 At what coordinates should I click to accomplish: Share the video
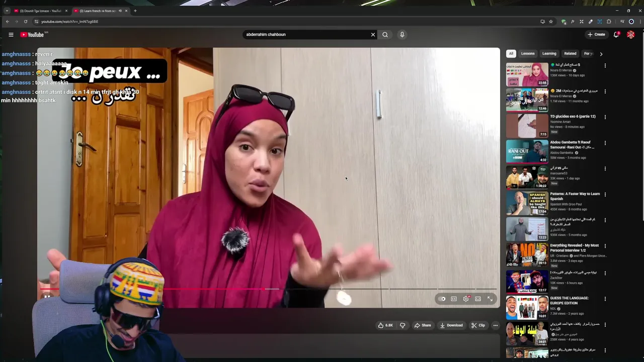coord(423,325)
